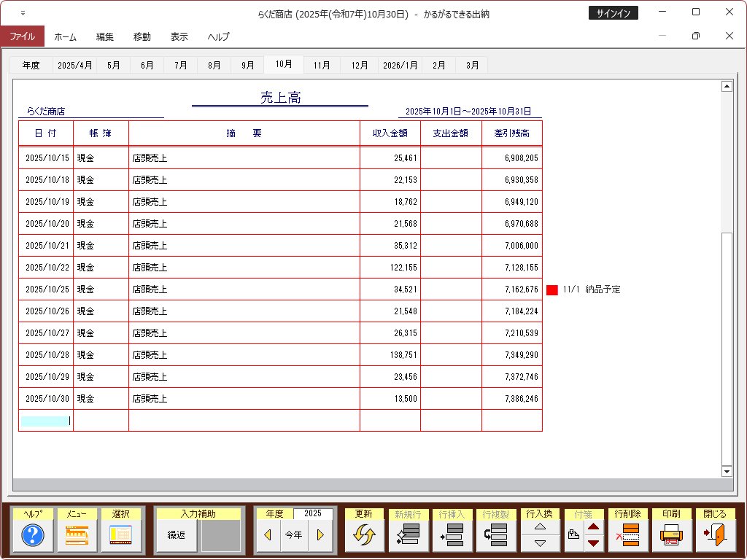Open the ファイル menu

click(x=22, y=36)
